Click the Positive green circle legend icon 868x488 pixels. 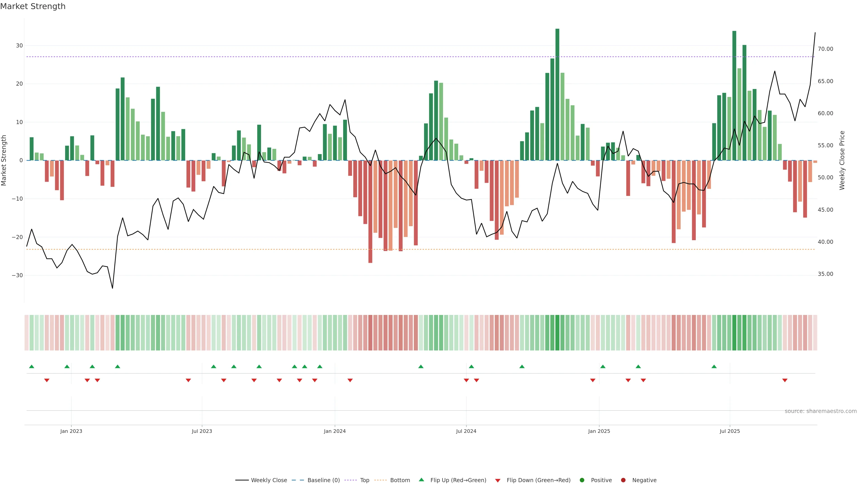[x=582, y=480]
